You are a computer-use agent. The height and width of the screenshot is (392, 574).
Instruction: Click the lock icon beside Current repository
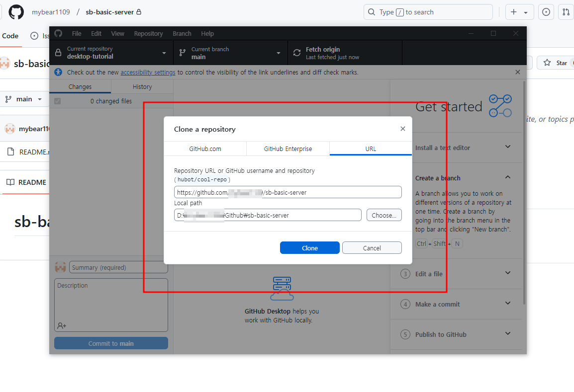(x=58, y=53)
